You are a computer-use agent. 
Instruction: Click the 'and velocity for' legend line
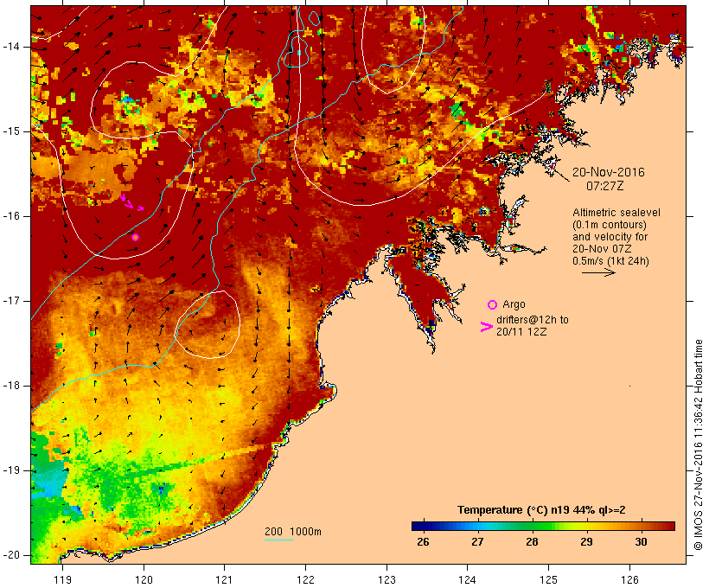click(x=610, y=237)
